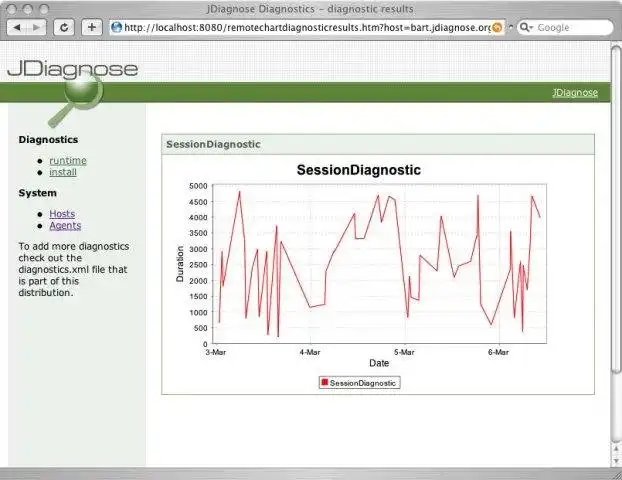Click the SessionDiagnostic legend label
This screenshot has width=622, height=480.
click(363, 383)
